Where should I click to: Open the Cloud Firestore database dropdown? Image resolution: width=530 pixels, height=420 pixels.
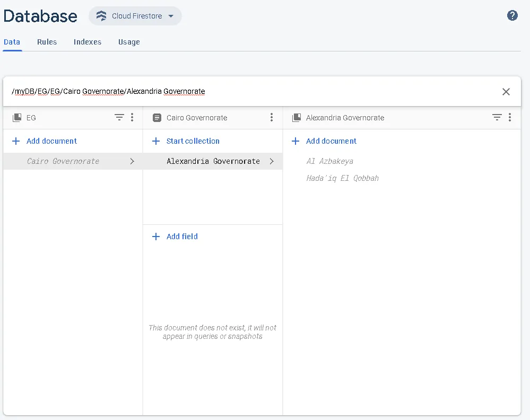tap(171, 16)
